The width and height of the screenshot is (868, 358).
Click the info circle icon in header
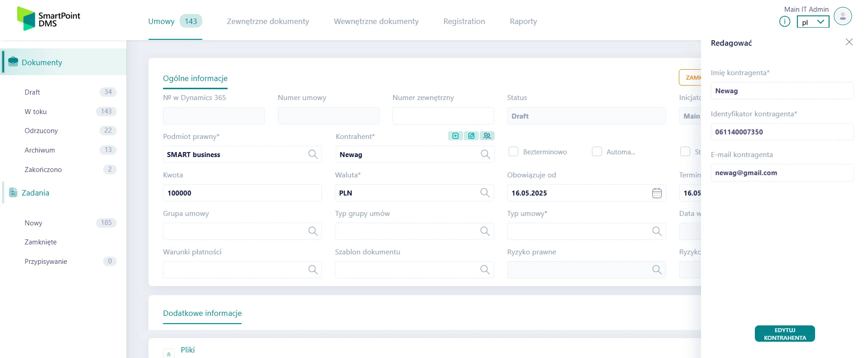[785, 21]
